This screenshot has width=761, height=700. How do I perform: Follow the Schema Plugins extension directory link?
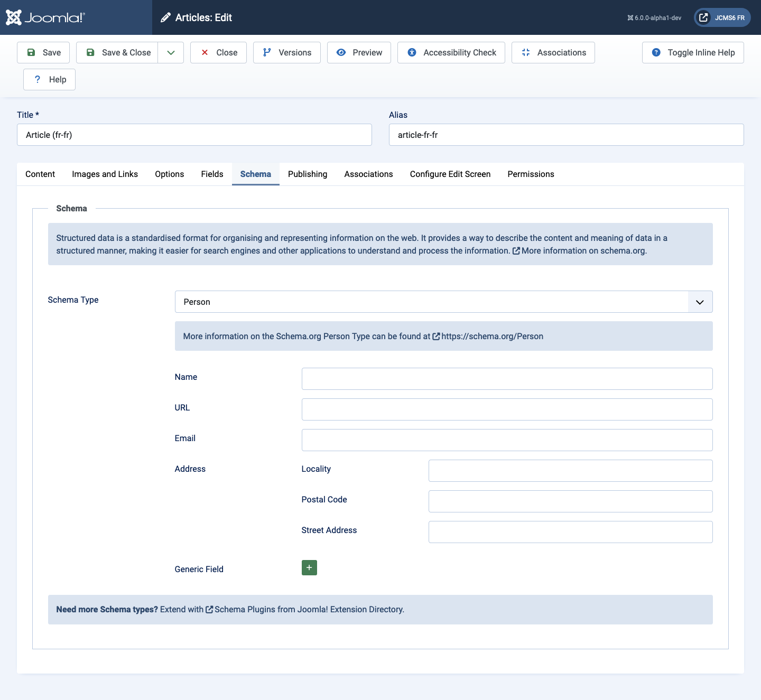pos(309,609)
